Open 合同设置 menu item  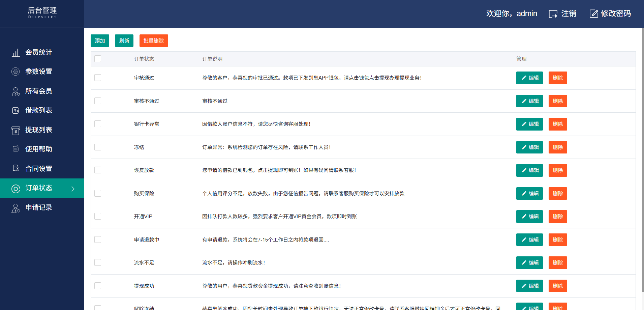(x=42, y=169)
